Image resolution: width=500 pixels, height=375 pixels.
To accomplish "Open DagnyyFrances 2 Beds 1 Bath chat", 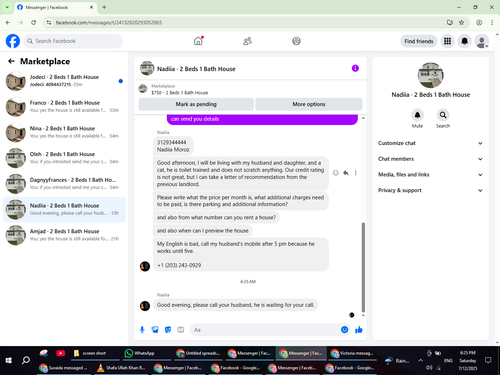I will (x=64, y=183).
